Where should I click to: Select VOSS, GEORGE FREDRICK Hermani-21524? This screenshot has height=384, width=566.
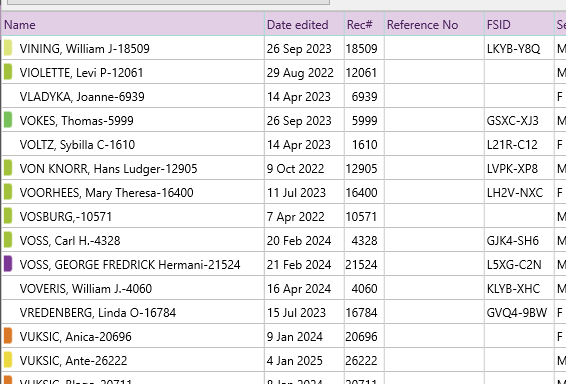130,265
